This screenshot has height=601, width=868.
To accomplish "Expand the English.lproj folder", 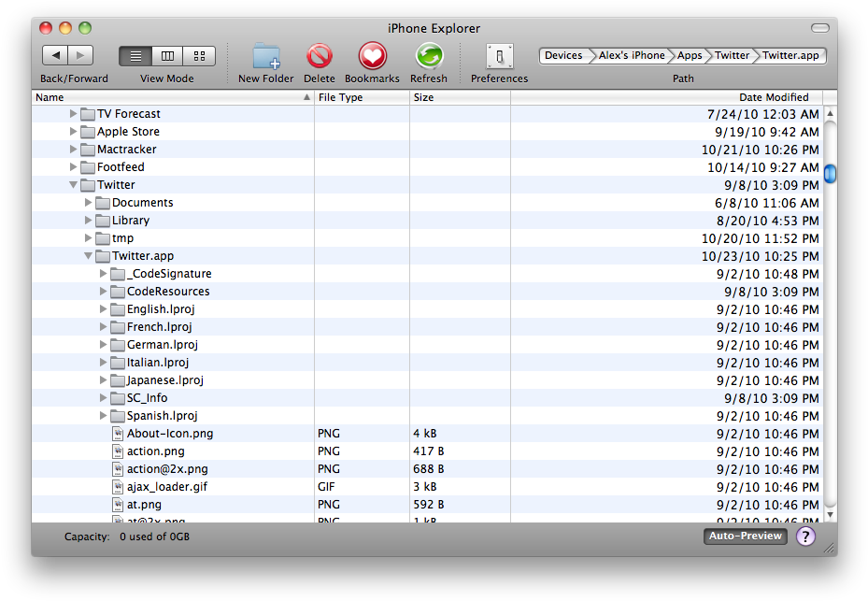I will tap(103, 308).
